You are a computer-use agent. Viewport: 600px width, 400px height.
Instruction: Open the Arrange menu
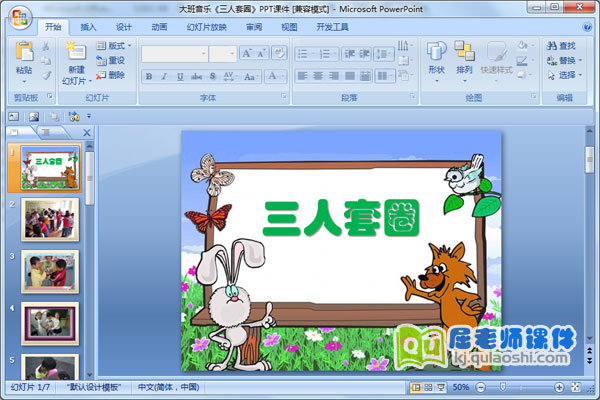[465, 61]
